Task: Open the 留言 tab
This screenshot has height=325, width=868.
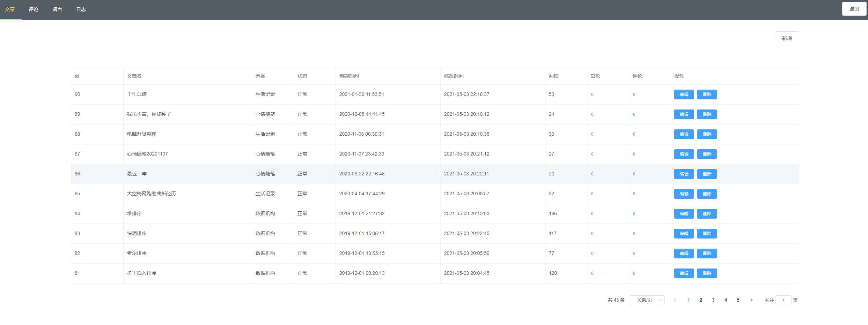Action: (57, 9)
